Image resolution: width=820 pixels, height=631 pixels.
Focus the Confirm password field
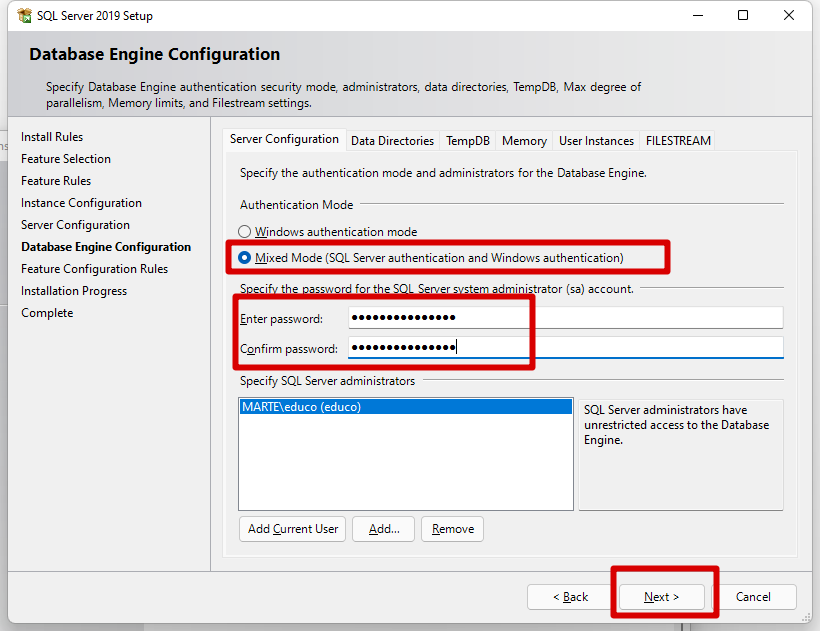(x=566, y=347)
